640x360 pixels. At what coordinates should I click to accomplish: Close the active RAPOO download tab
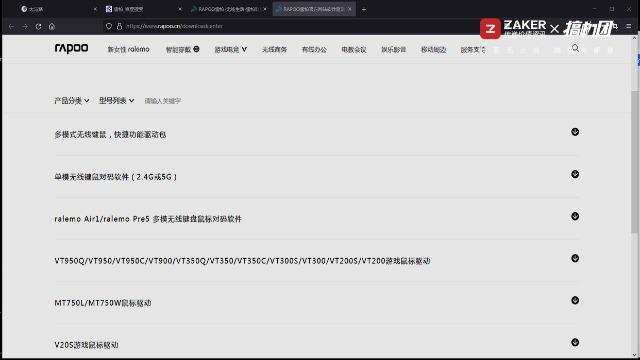coord(350,9)
